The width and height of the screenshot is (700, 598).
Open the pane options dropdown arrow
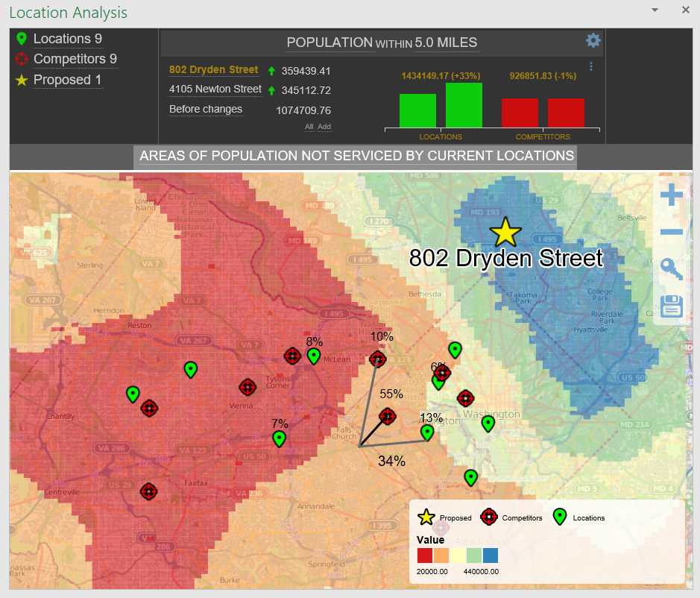tap(655, 10)
